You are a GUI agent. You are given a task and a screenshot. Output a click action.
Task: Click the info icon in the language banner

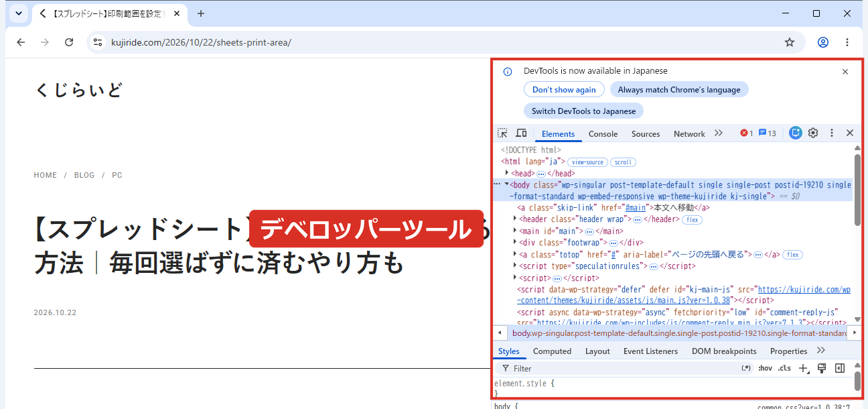(508, 72)
